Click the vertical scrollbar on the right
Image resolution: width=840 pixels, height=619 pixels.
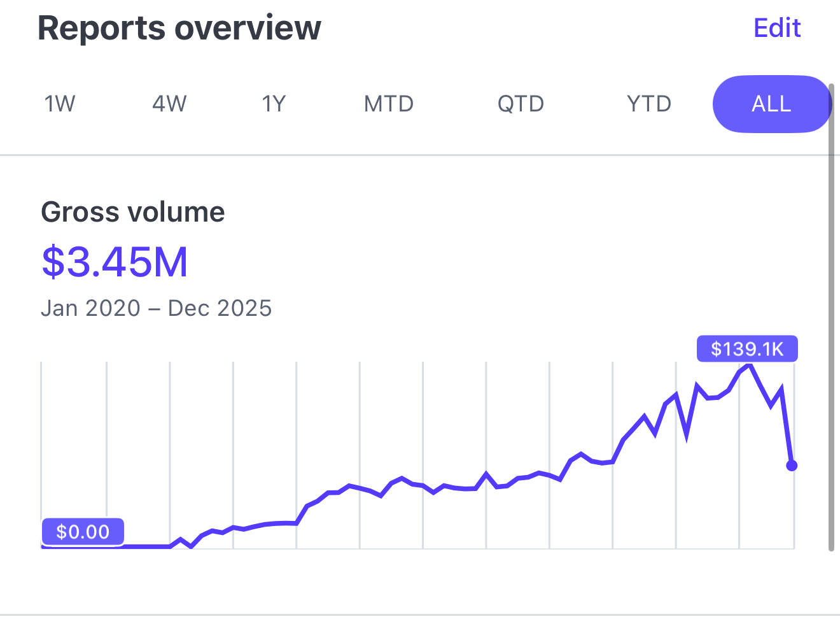point(830,318)
